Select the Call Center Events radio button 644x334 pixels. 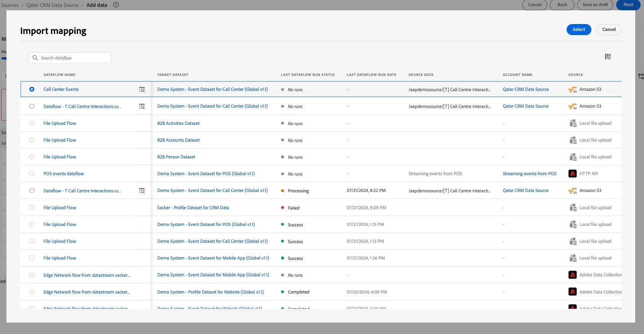(x=32, y=89)
